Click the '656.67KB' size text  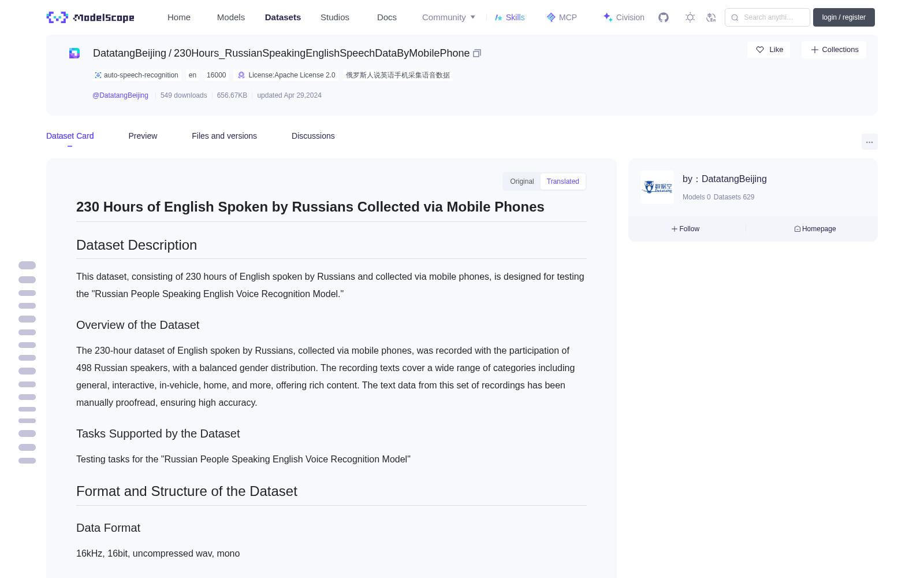[x=232, y=95]
